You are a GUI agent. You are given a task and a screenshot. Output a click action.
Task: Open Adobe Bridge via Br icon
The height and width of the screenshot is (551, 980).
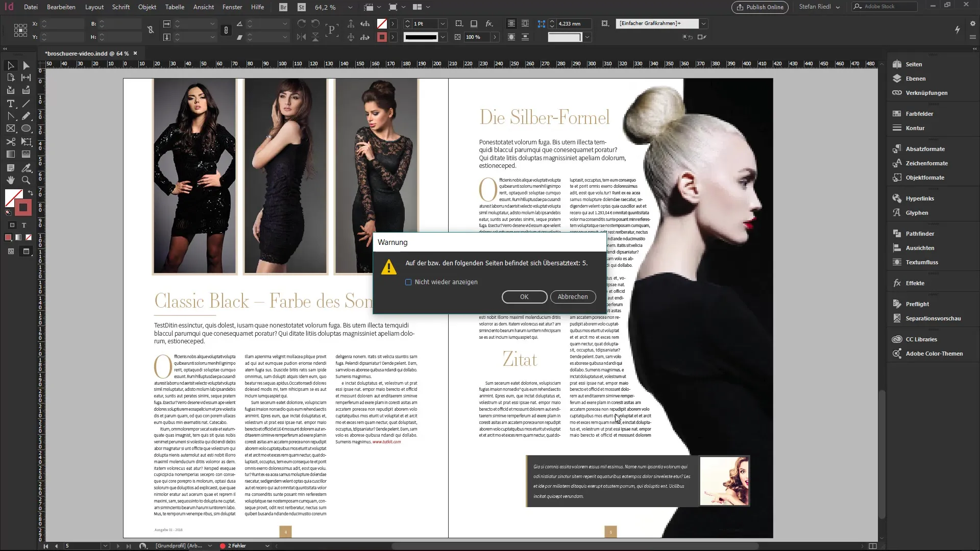coord(283,7)
